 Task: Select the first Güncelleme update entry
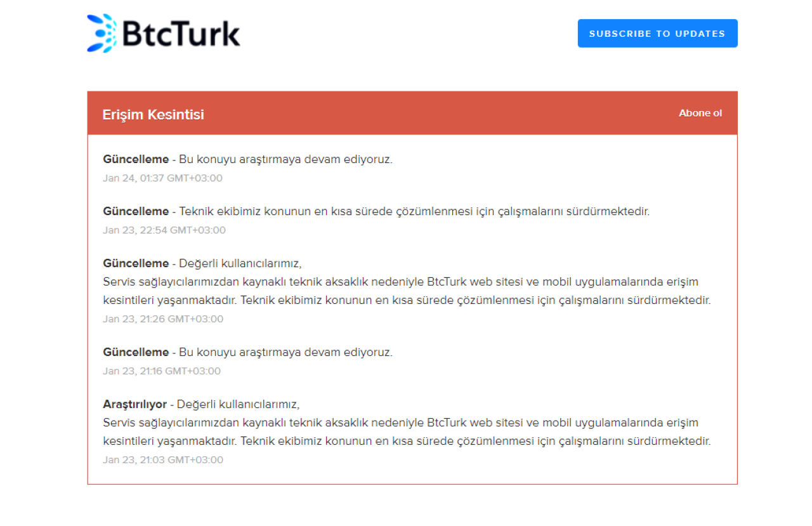tap(247, 159)
